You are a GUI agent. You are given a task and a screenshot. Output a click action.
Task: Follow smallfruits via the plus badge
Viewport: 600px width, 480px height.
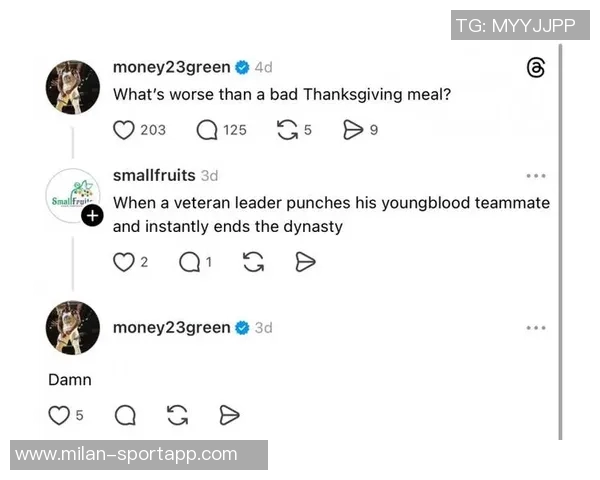point(92,215)
